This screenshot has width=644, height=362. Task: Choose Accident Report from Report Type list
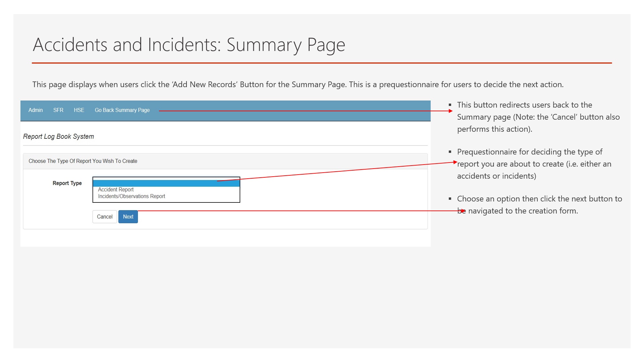pyautogui.click(x=116, y=190)
